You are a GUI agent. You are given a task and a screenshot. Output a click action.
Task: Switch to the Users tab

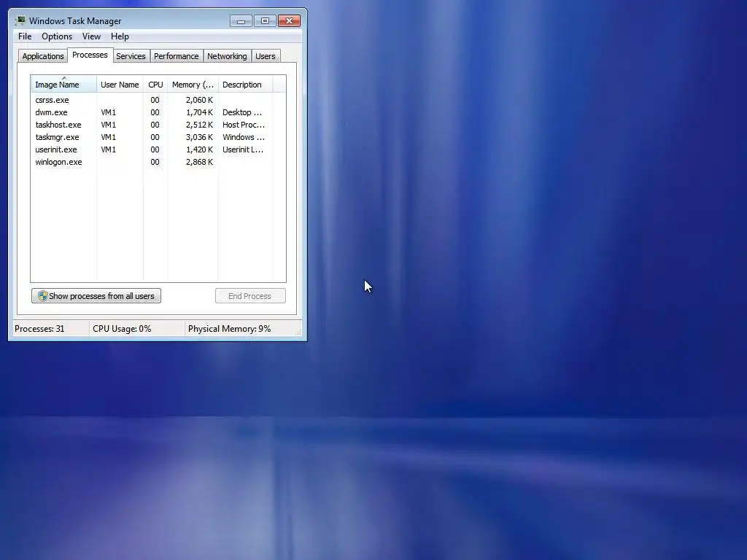click(x=265, y=56)
